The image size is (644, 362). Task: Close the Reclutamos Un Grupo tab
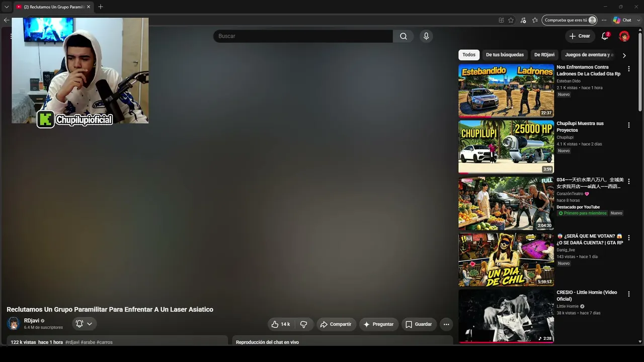(89, 7)
